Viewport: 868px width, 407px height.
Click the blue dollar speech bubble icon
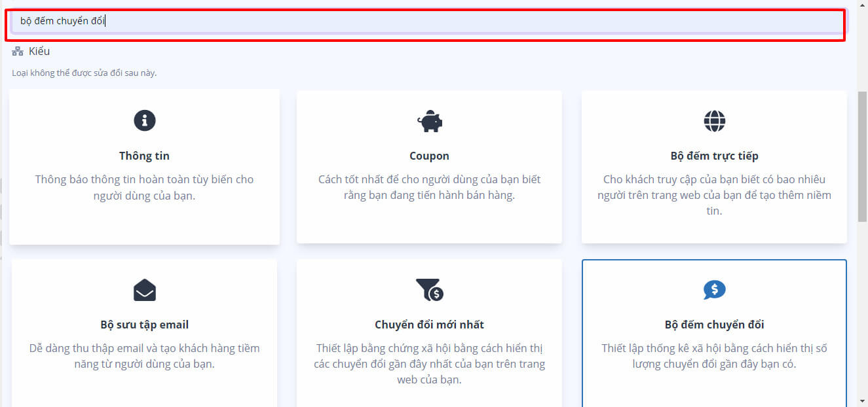click(x=714, y=290)
